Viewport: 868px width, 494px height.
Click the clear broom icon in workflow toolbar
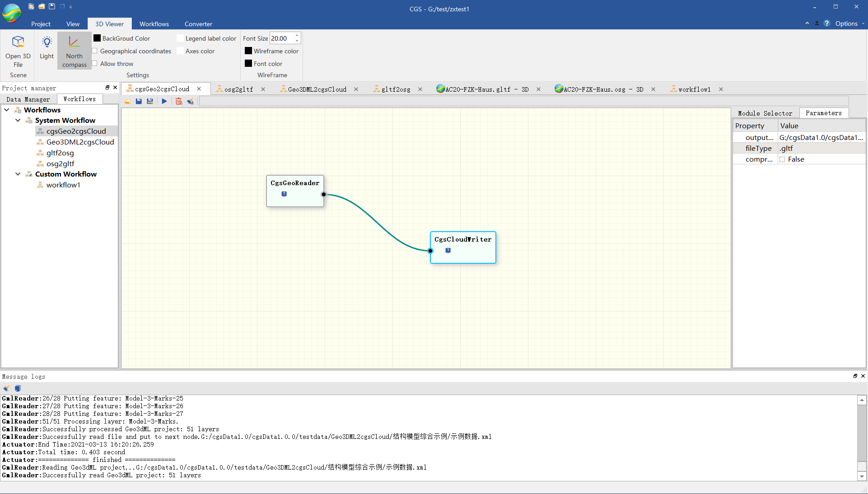point(190,101)
